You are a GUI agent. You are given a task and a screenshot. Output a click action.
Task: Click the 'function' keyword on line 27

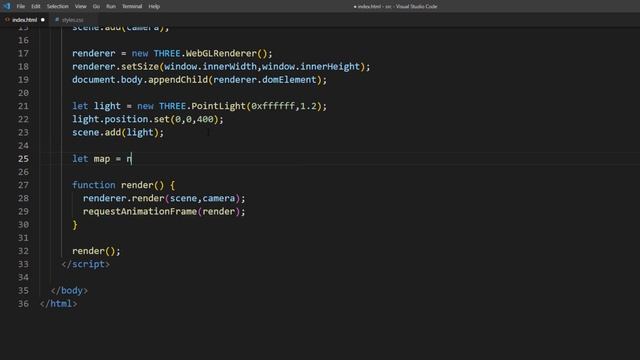pyautogui.click(x=94, y=185)
